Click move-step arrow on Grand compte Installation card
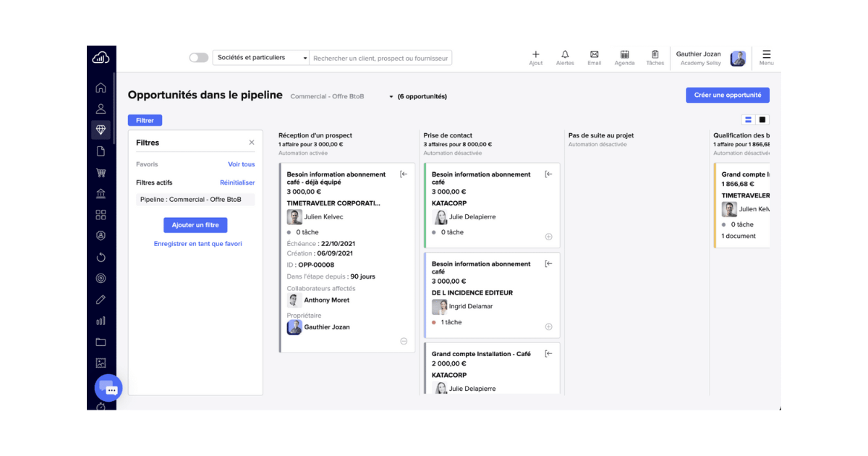This screenshot has width=868, height=456. 548,353
